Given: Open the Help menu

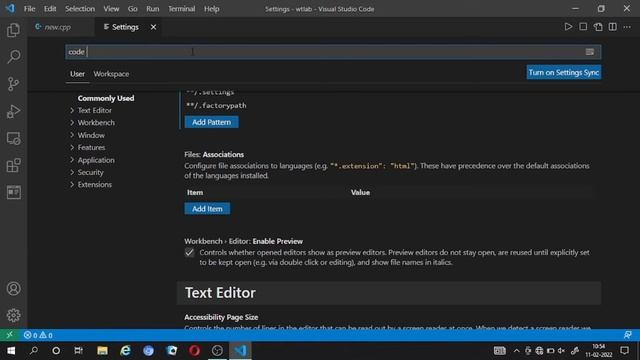Looking at the screenshot, I should click(x=211, y=9).
